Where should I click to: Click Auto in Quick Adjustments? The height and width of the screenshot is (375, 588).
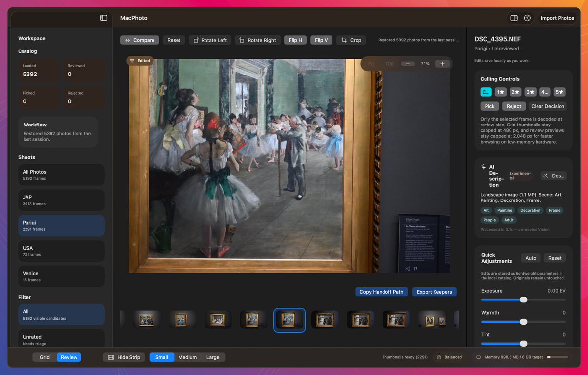coord(531,258)
